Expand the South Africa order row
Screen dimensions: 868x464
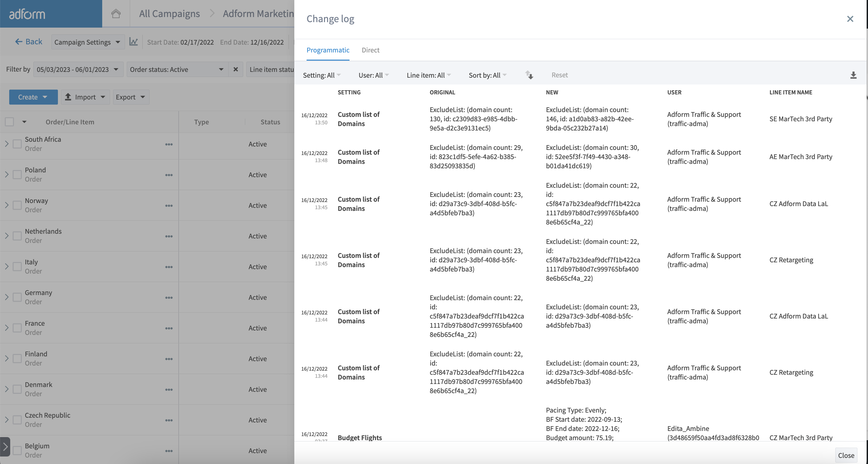6,144
